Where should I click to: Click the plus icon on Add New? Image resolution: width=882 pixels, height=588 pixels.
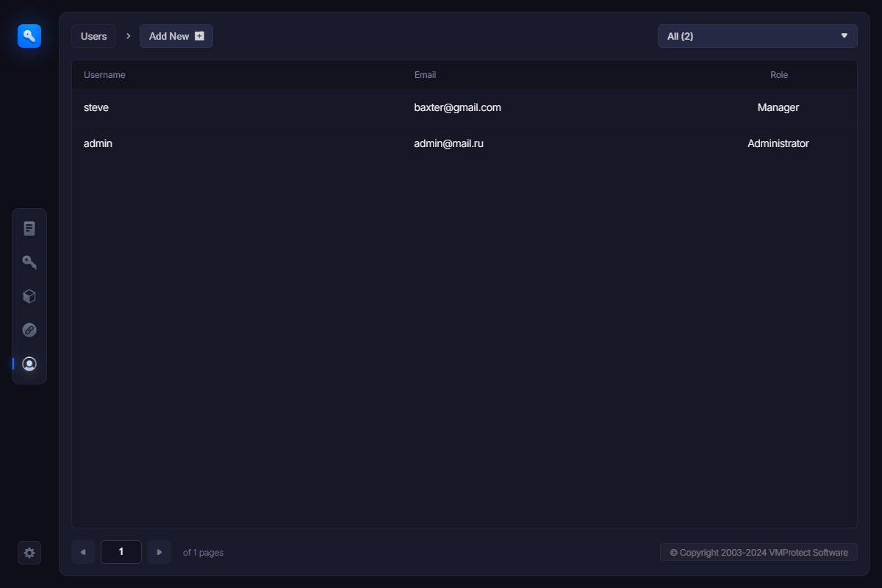pyautogui.click(x=199, y=36)
